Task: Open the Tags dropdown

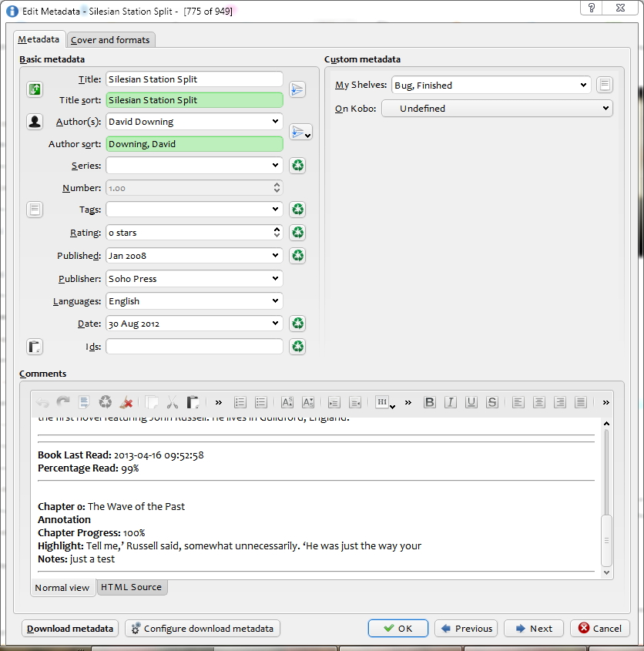Action: 275,209
